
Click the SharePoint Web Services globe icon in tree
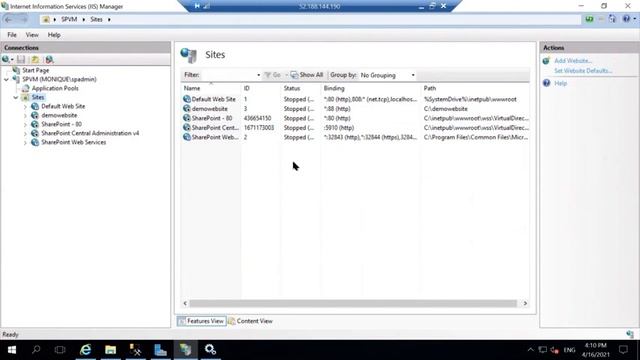pos(35,142)
